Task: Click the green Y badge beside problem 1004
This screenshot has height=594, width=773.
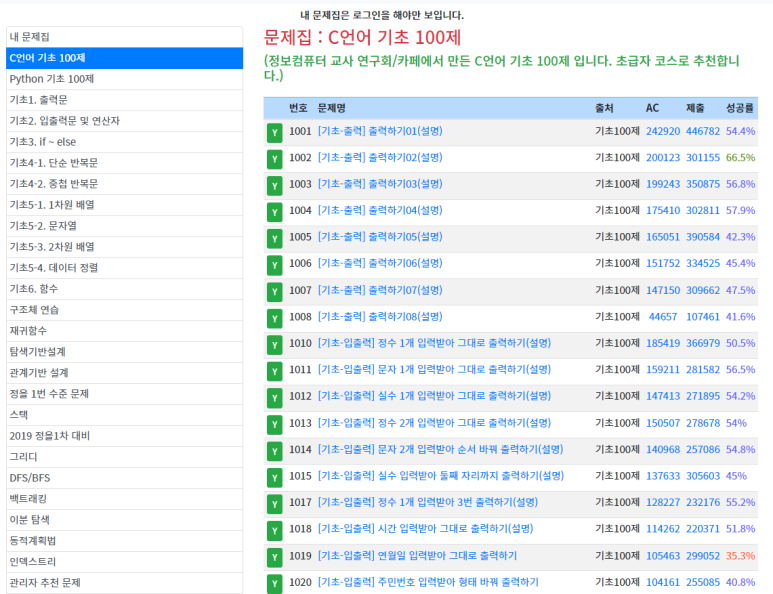Action: tap(274, 212)
